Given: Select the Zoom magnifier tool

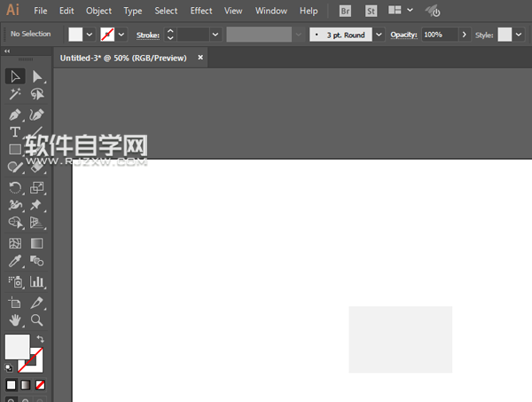Looking at the screenshot, I should 37,319.
